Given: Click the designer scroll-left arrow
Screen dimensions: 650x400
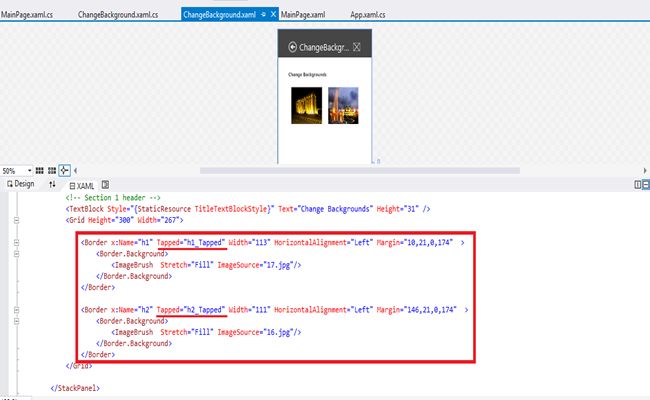Looking at the screenshot, I should click(75, 170).
